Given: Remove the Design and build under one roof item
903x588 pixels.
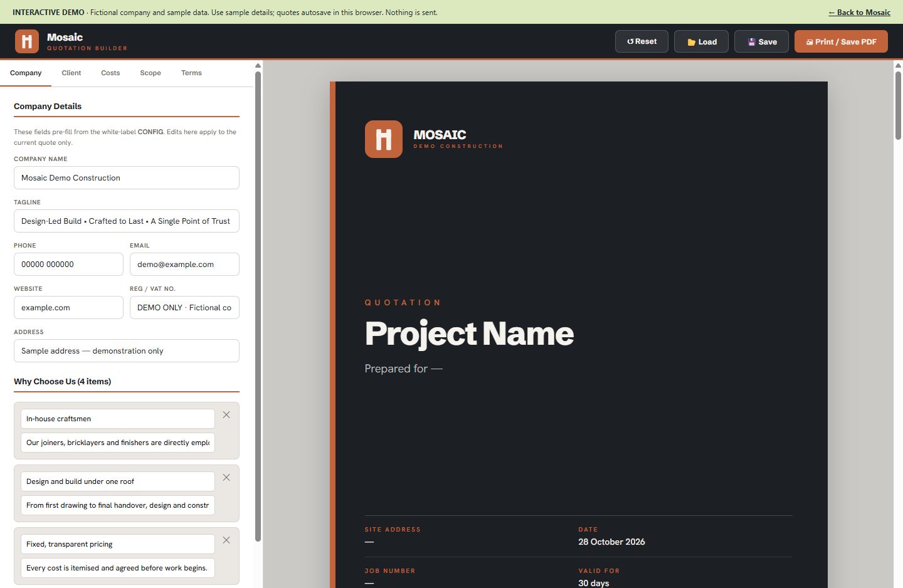Looking at the screenshot, I should [x=226, y=478].
